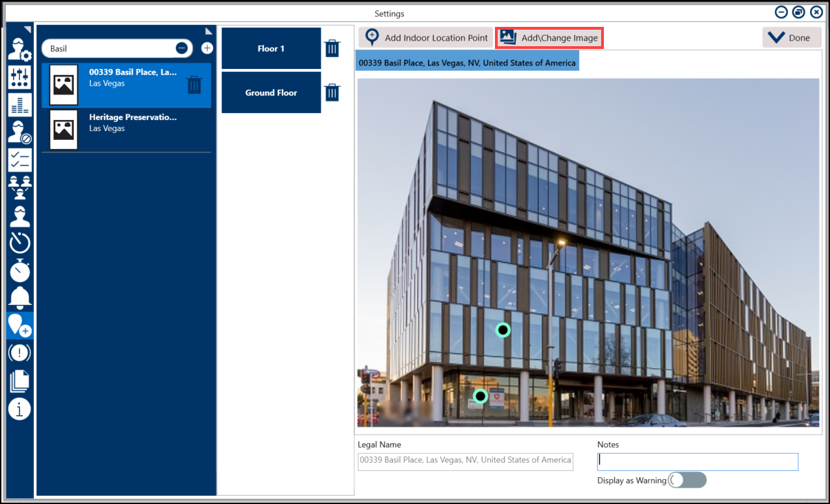Clear the Basil search with minus button

181,48
